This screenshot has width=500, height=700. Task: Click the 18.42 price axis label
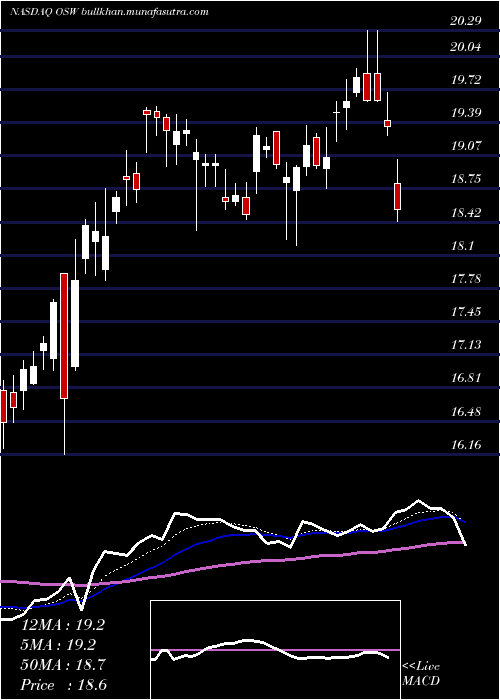click(466, 212)
